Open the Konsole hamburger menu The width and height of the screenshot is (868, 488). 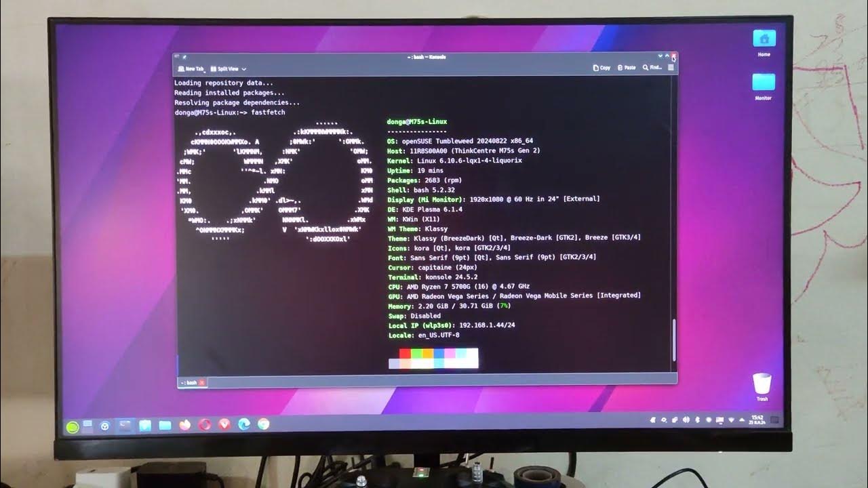point(671,68)
